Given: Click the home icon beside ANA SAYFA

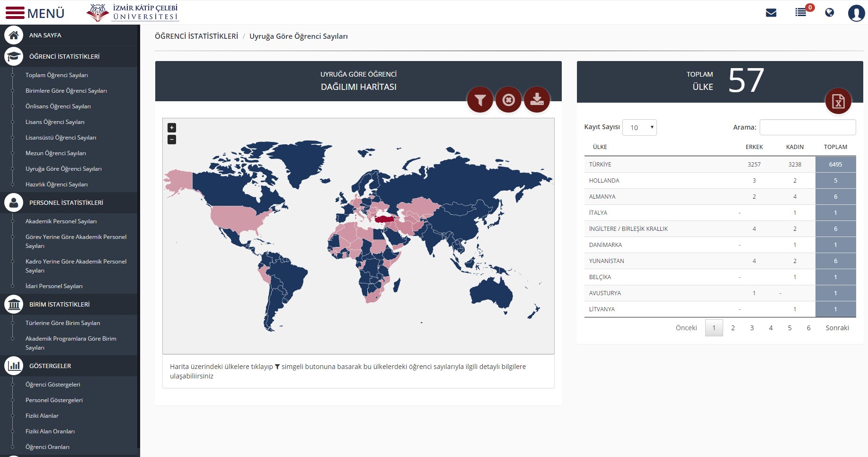Looking at the screenshot, I should tap(14, 35).
